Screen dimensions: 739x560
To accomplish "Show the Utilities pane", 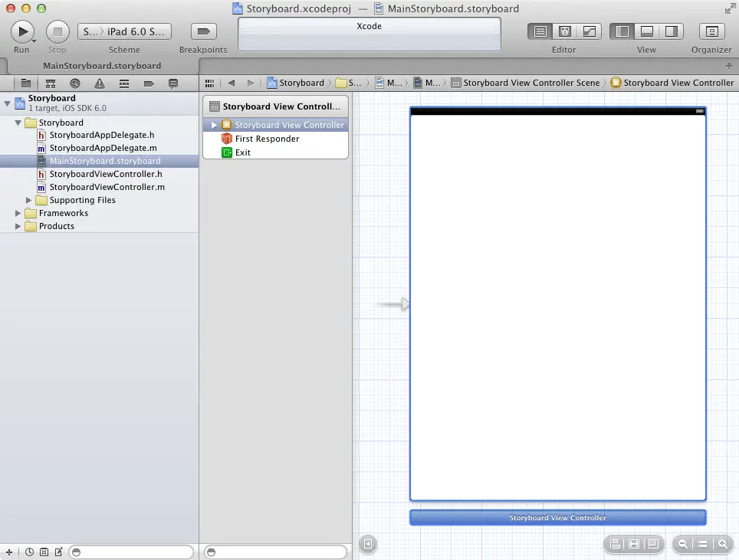I will (x=671, y=31).
